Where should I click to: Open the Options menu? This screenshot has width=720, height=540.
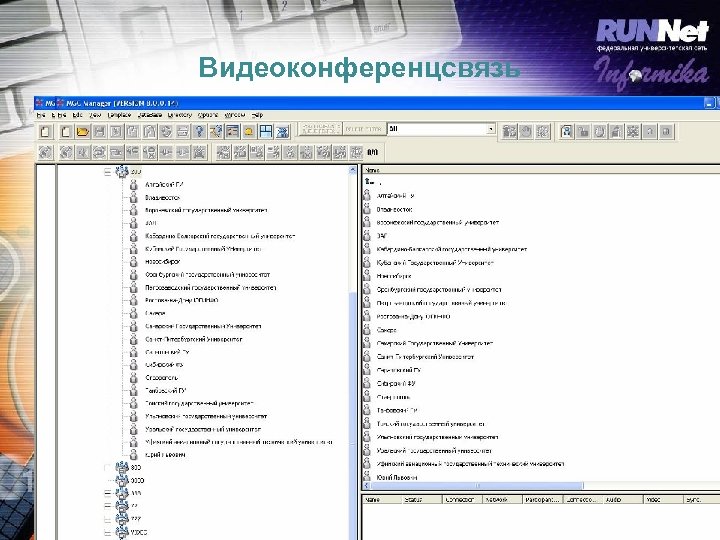tap(208, 115)
